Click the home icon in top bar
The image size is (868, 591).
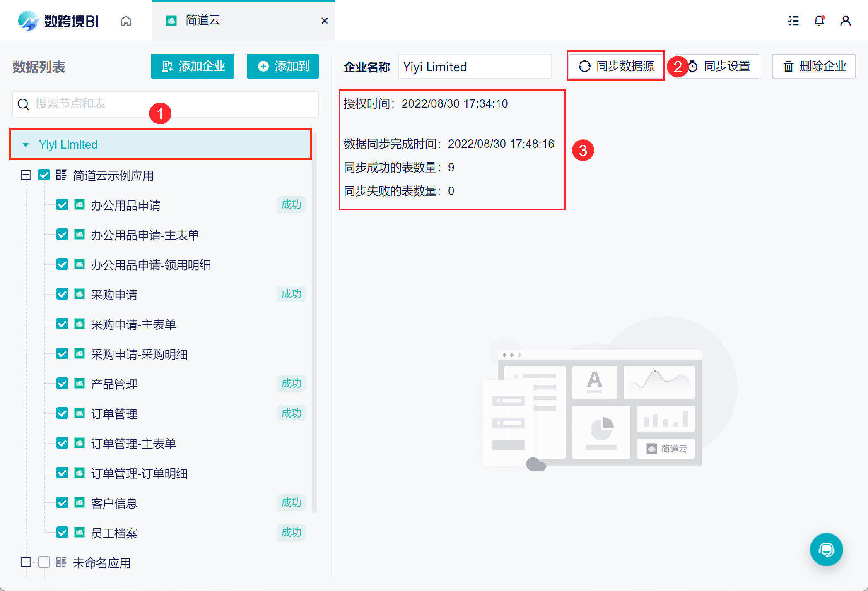point(126,21)
